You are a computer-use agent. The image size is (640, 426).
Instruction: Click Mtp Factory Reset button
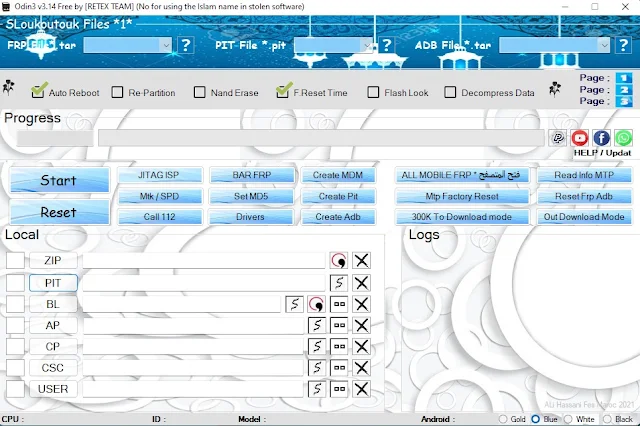pyautogui.click(x=462, y=196)
